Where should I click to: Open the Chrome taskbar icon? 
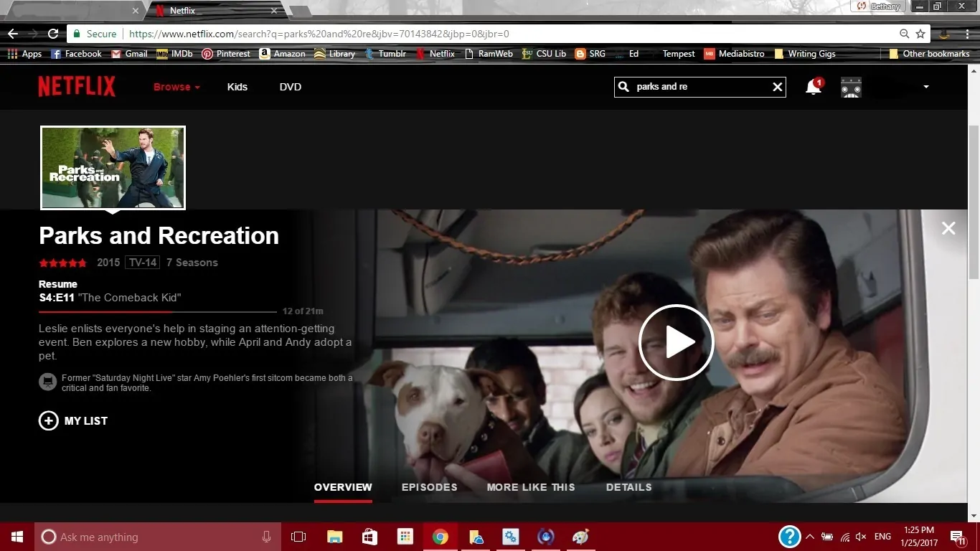point(440,537)
